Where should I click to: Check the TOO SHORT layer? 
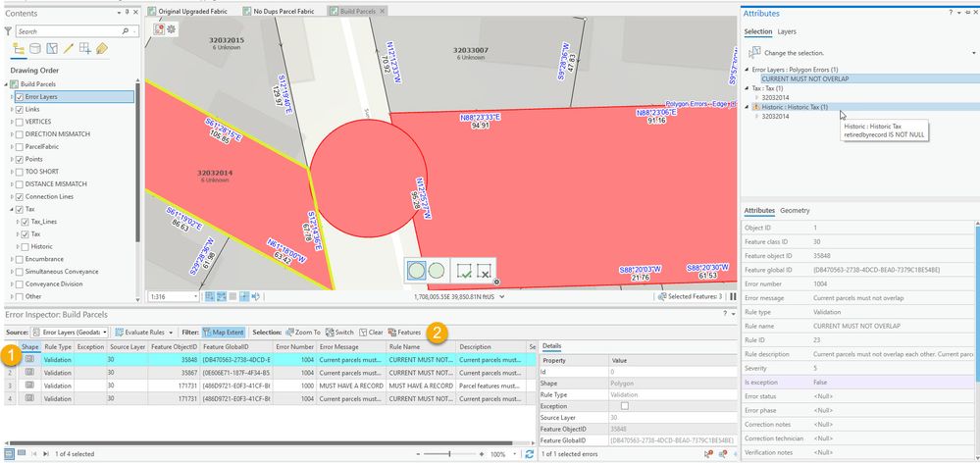(x=20, y=172)
